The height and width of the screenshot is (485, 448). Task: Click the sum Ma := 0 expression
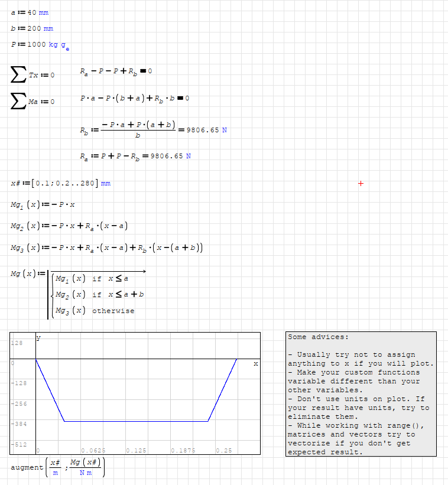[x=33, y=102]
